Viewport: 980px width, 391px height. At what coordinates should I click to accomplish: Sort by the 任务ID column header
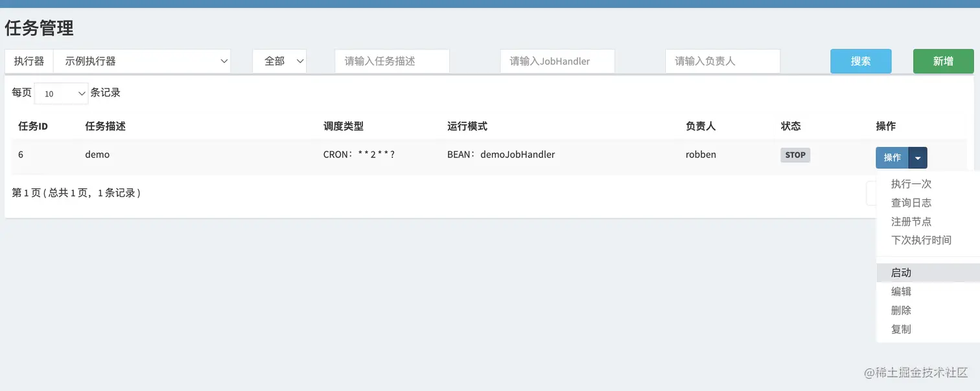33,126
